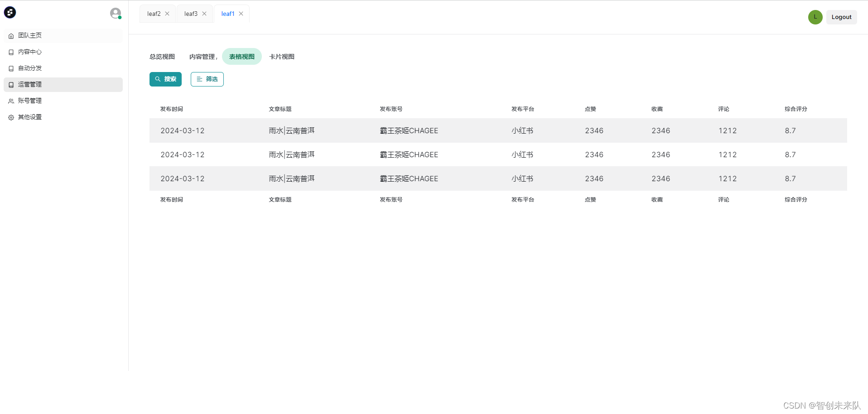
Task: Open the 总览视图 view tab
Action: pyautogui.click(x=162, y=57)
